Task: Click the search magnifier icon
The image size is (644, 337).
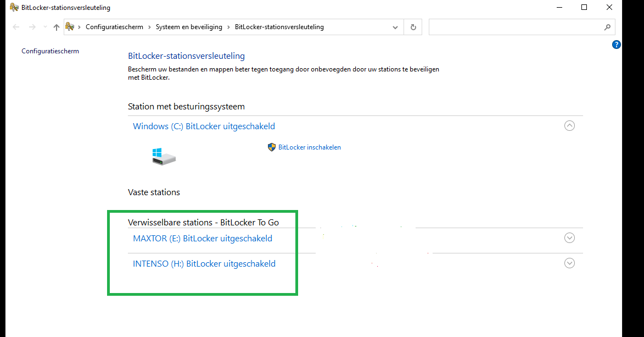Action: point(607,27)
